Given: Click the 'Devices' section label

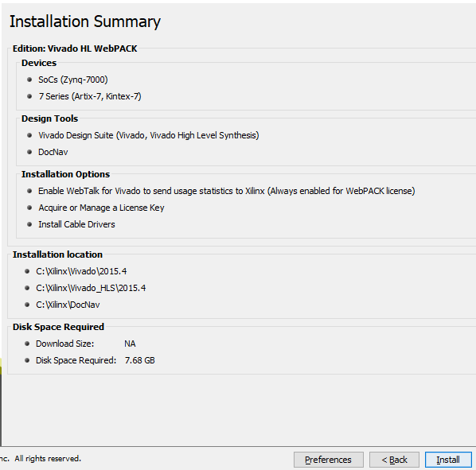Looking at the screenshot, I should 39,63.
